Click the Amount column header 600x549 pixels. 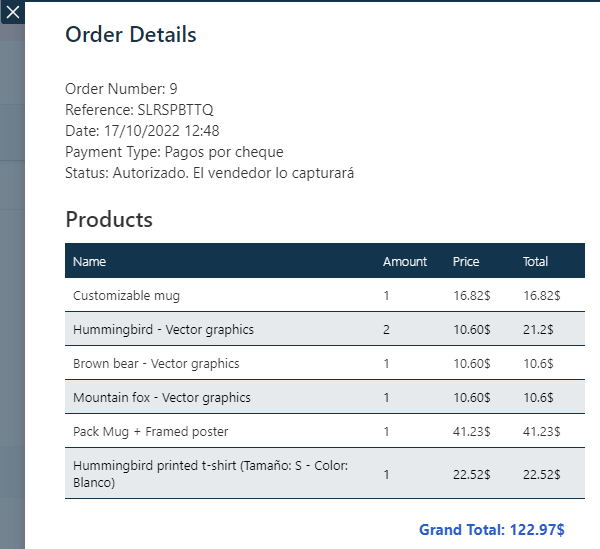[x=404, y=262]
